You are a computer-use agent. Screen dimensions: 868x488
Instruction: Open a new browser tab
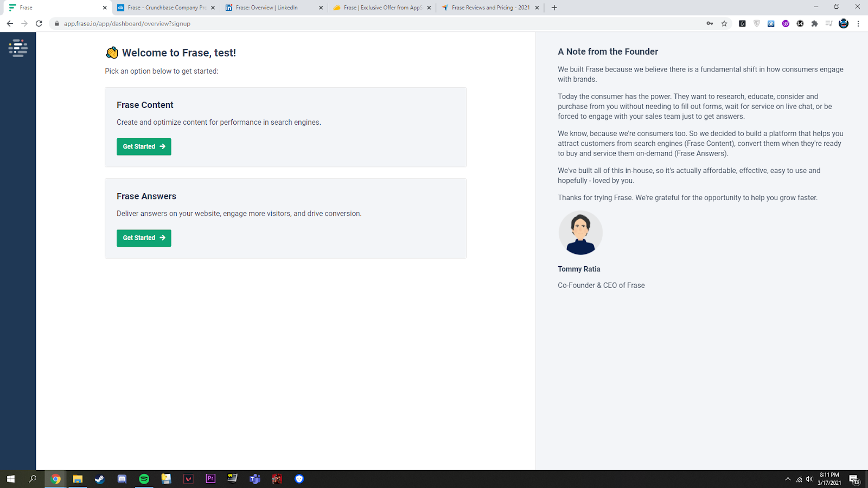point(554,8)
